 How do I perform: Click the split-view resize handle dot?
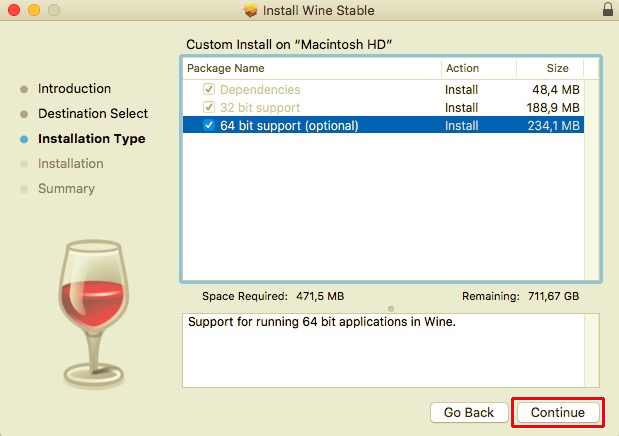[391, 309]
